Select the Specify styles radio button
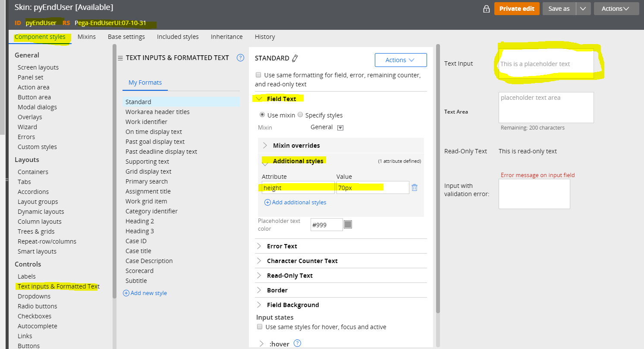The height and width of the screenshot is (349, 644). [x=301, y=115]
